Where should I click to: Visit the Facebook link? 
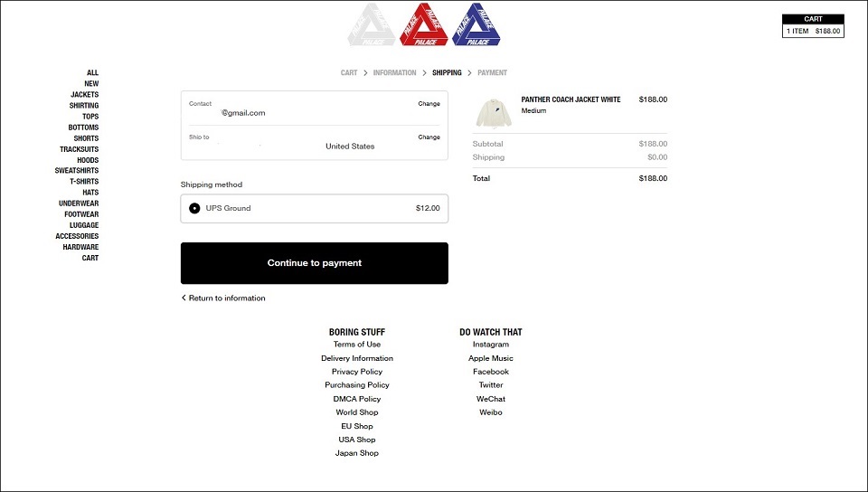[491, 372]
